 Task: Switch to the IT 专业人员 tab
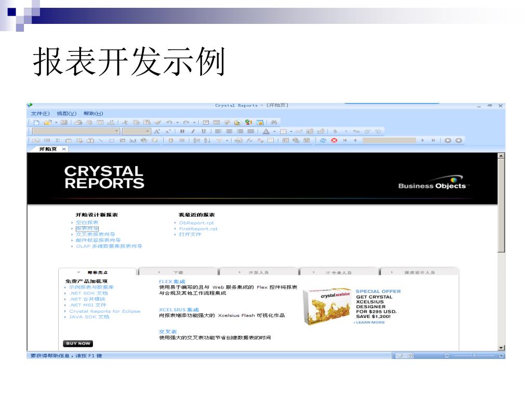point(339,272)
